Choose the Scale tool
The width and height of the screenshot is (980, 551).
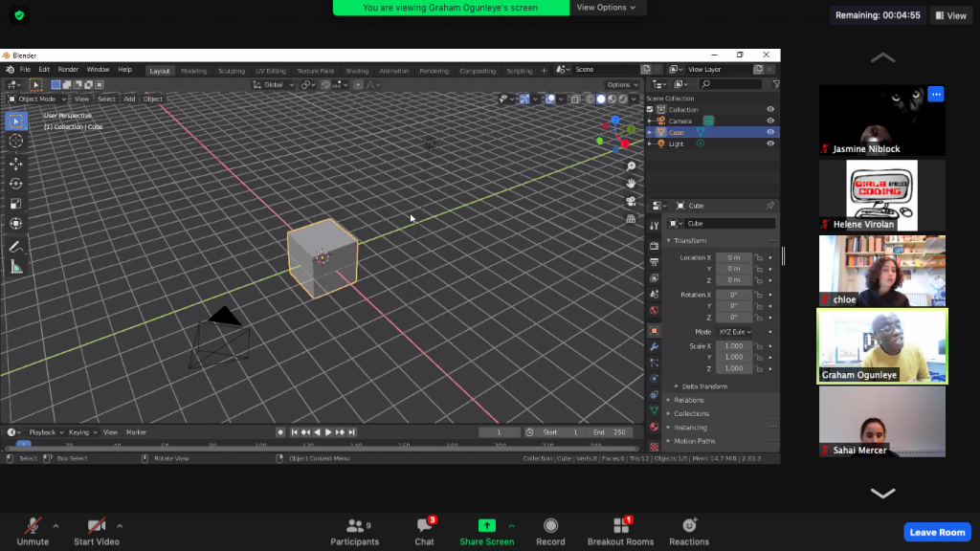click(x=15, y=204)
